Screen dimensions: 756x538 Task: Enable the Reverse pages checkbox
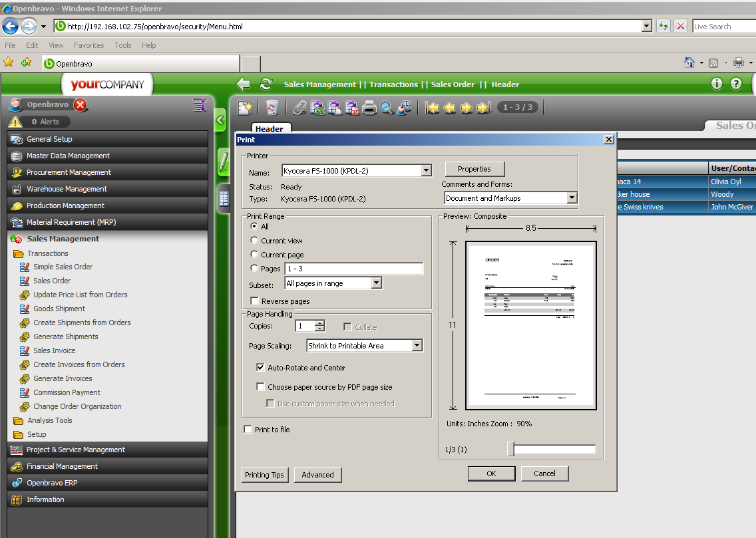point(254,301)
